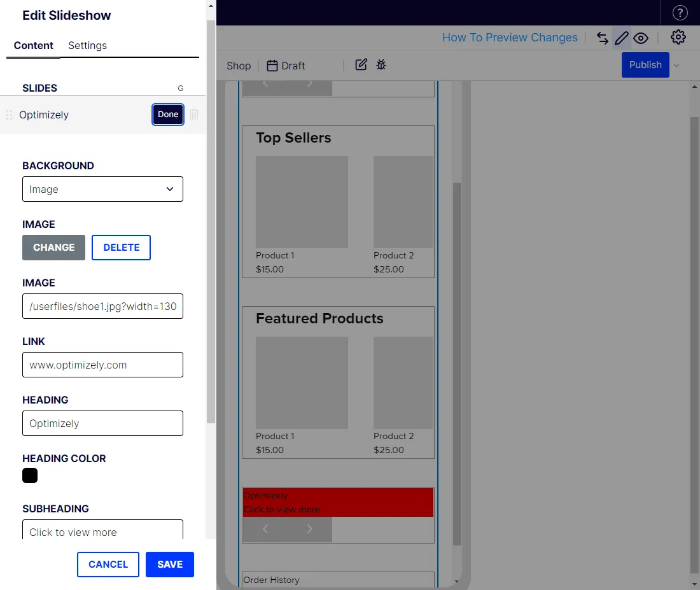
Task: Click the DELETE image button
Action: coord(121,248)
